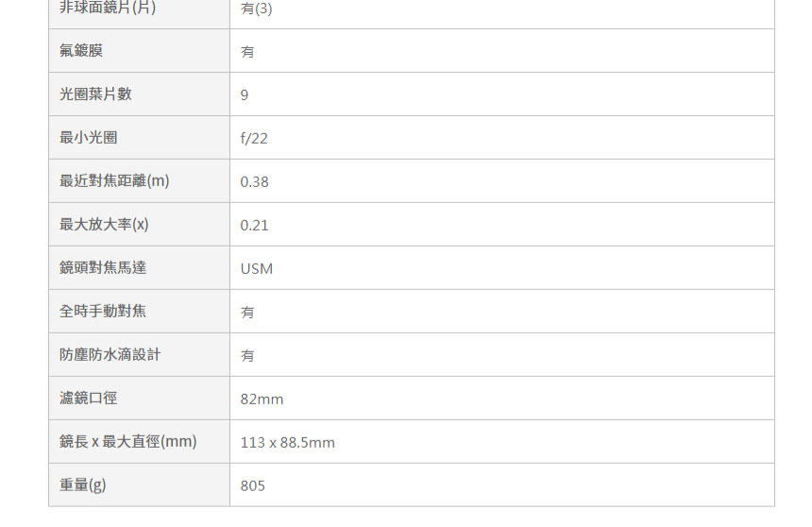This screenshot has width=812, height=527.
Task: Select the 113 x 88.5mm dimensions value
Action: click(x=287, y=443)
